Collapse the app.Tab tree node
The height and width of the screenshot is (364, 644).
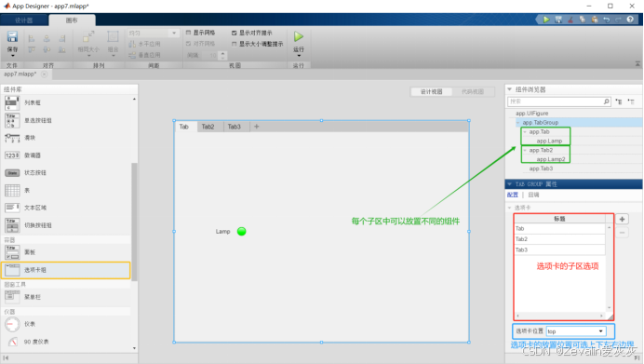click(x=525, y=132)
